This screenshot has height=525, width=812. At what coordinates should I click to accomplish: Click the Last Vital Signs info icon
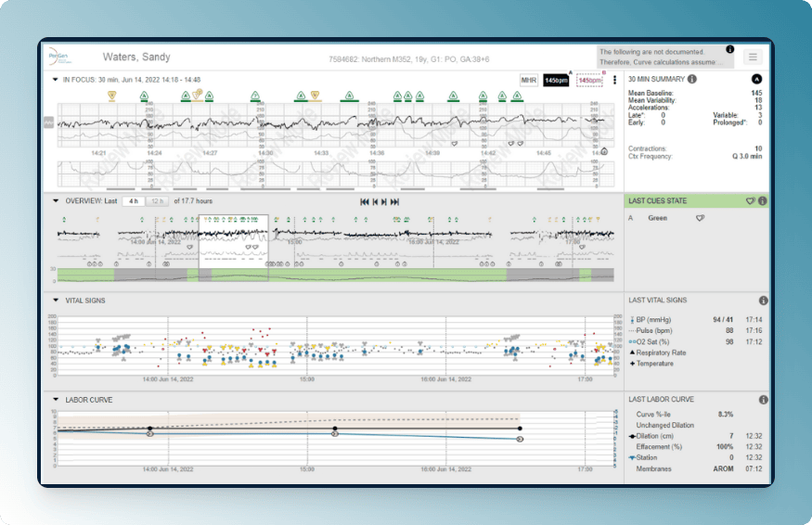click(763, 301)
